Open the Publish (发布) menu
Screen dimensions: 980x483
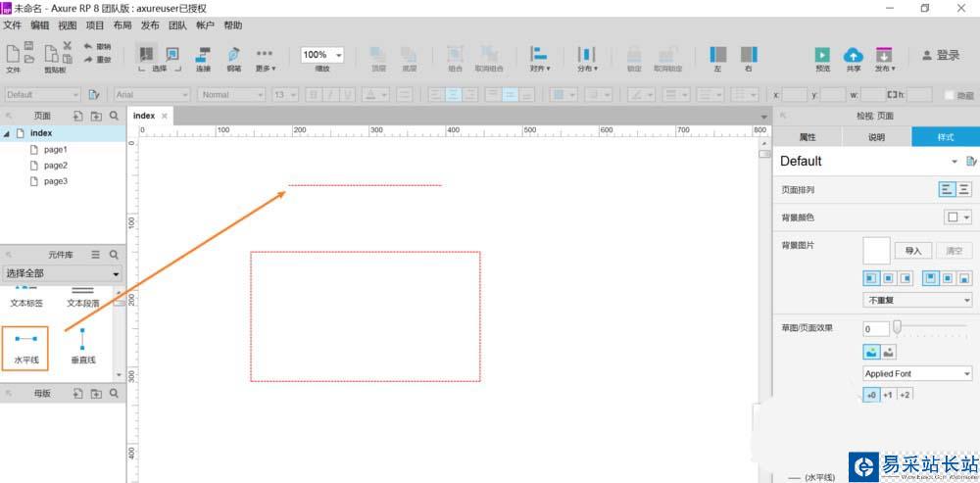884,60
